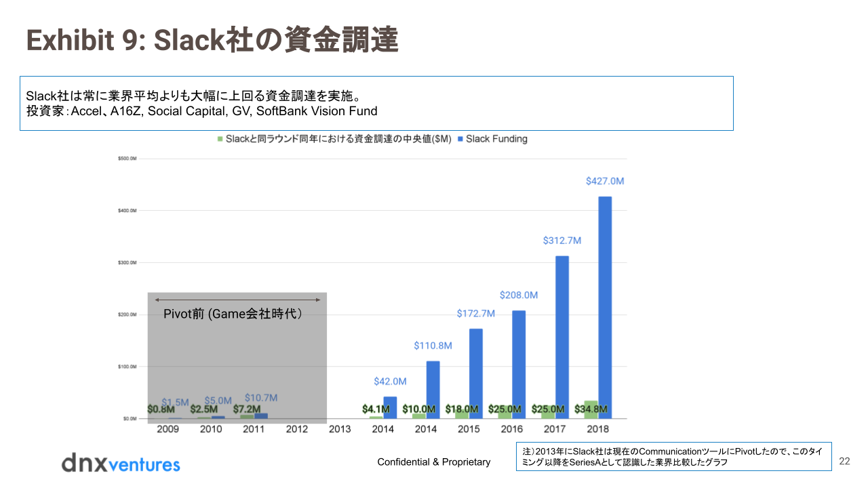Click the "$427.0M" data label
Viewport: 868px width, 488px height.
point(605,182)
